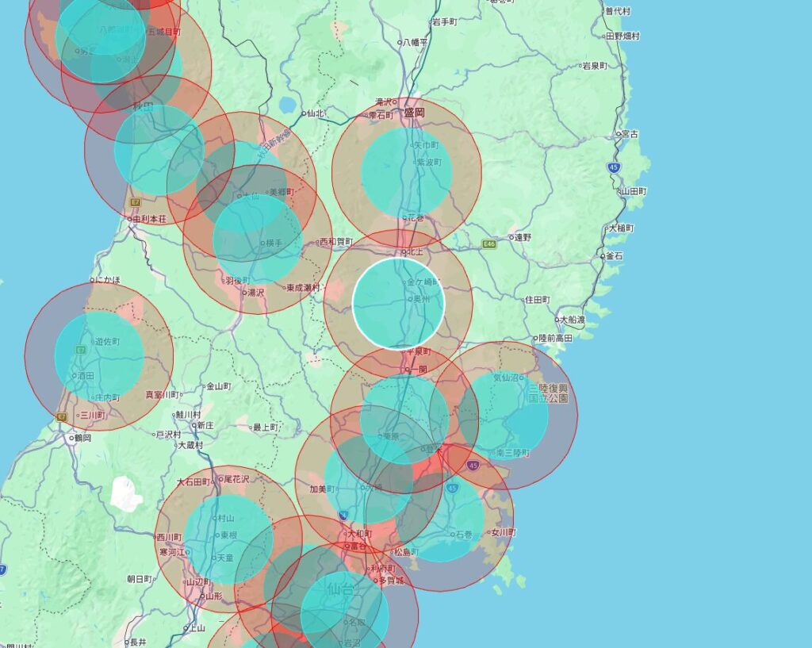Click the 西川町 label
The height and width of the screenshot is (648, 812).
169,537
